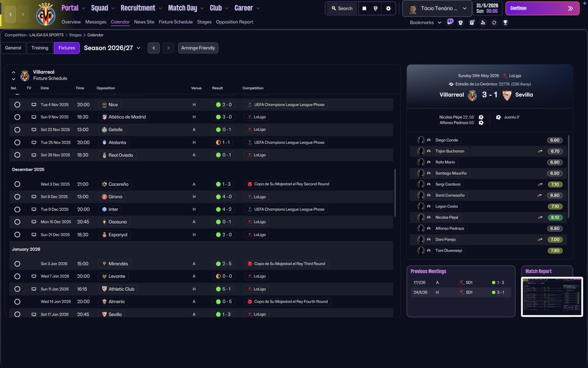Open the notifications speech bubble with 9+ badge
588x368 pixels.
click(450, 22)
